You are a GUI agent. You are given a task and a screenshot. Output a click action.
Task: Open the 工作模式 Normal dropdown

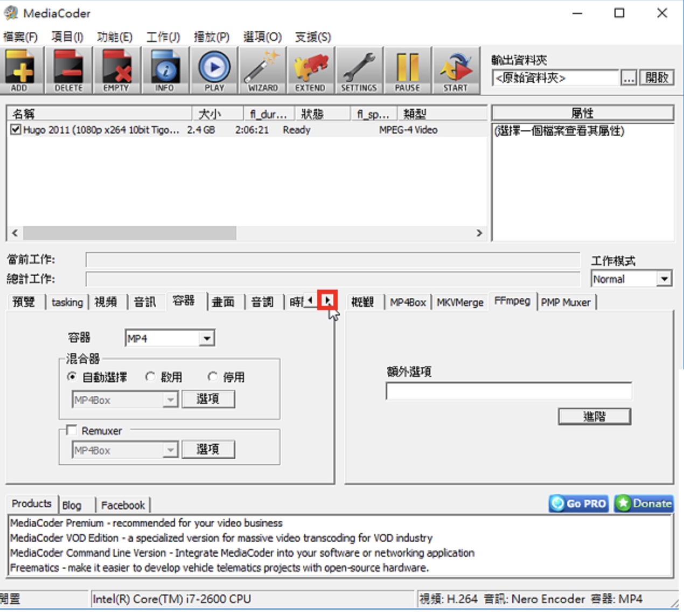pos(664,278)
